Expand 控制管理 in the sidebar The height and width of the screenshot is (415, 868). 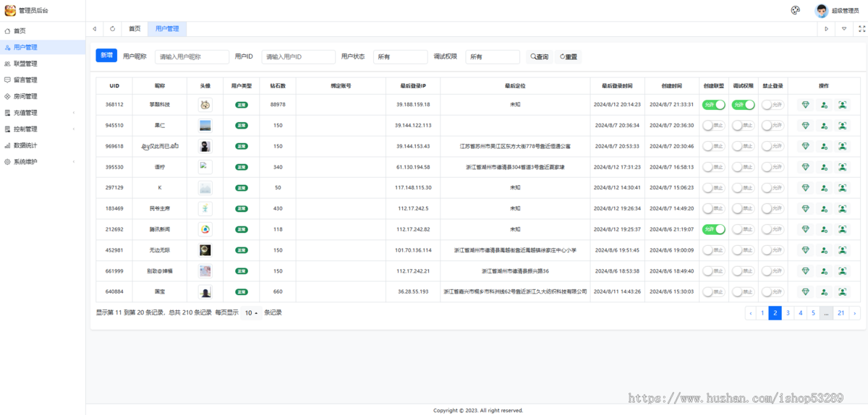tap(43, 129)
